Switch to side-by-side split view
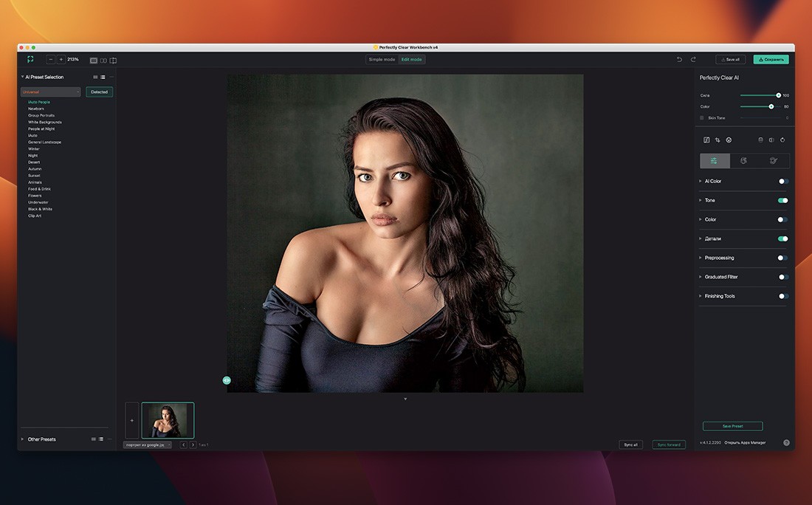Viewport: 812px width, 505px height. point(103,61)
